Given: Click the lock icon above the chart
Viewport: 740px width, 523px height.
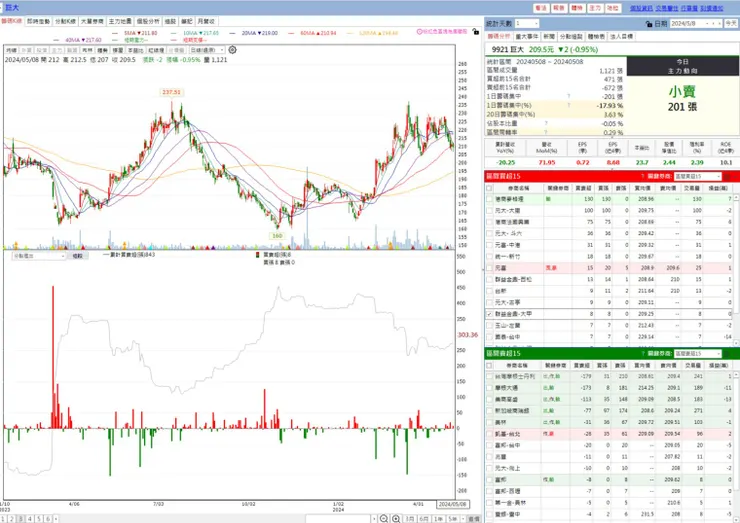Looking at the screenshot, I should point(475,32).
